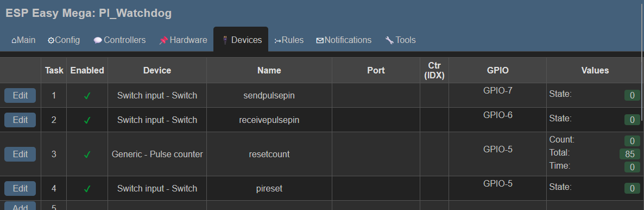The width and height of the screenshot is (644, 210).
Task: Click the plug icon beside Devices
Action: coord(225,40)
